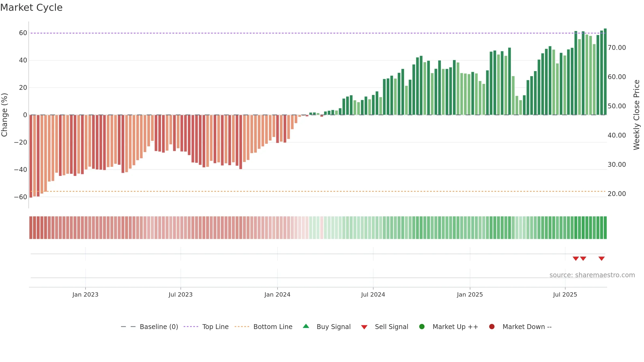Click the first deep red bar at far left
This screenshot has height=362, width=644.
[x=31, y=156]
